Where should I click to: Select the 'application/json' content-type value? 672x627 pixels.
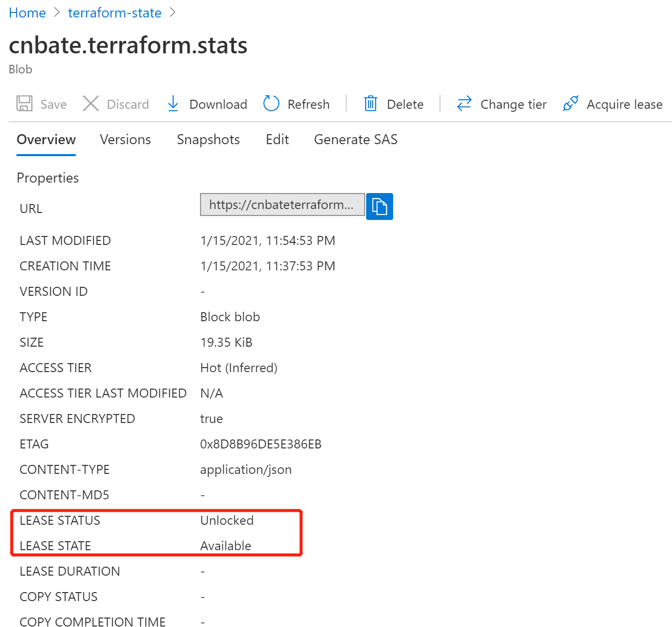click(246, 470)
